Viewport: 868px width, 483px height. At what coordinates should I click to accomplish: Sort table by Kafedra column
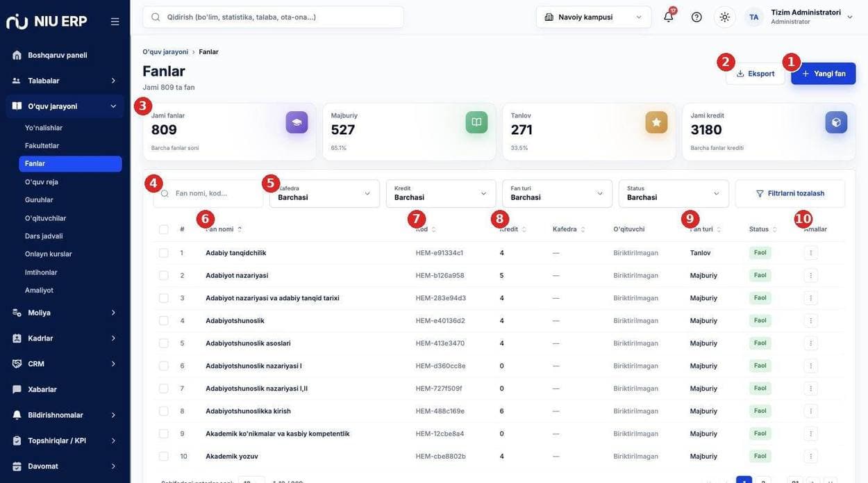click(x=569, y=229)
